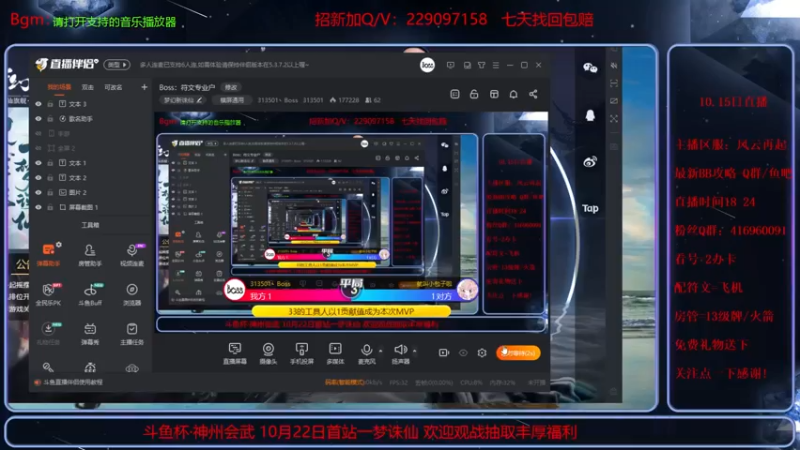Select the 歌名助手 source row
Viewport: 800px width, 450px height.
click(x=91, y=118)
